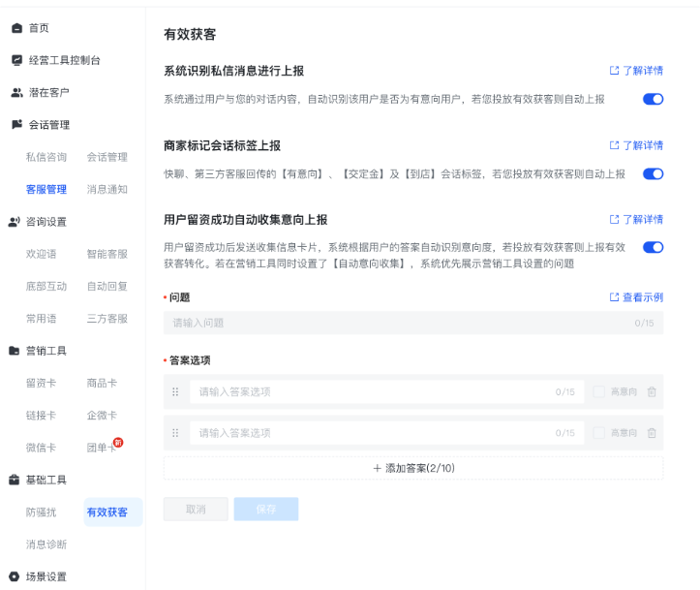Click the 咨询设置 speaker icon
The image size is (700, 590).
(14, 222)
